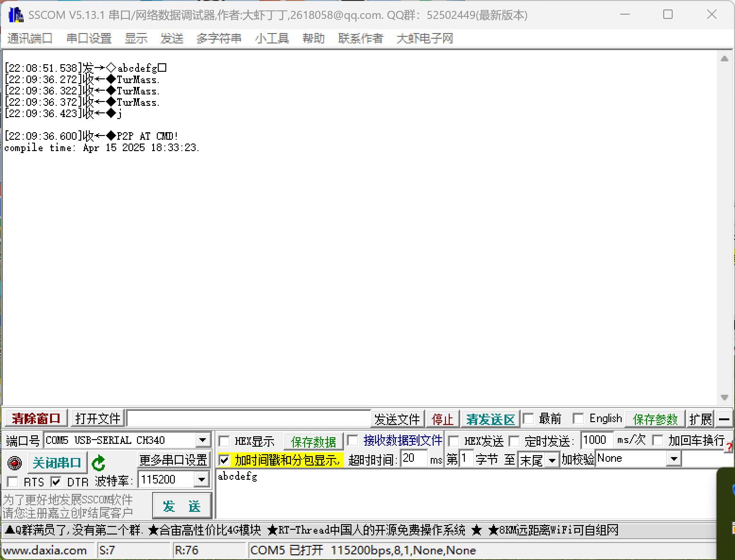
Task: Switch interface language via English checkbox
Action: click(578, 418)
